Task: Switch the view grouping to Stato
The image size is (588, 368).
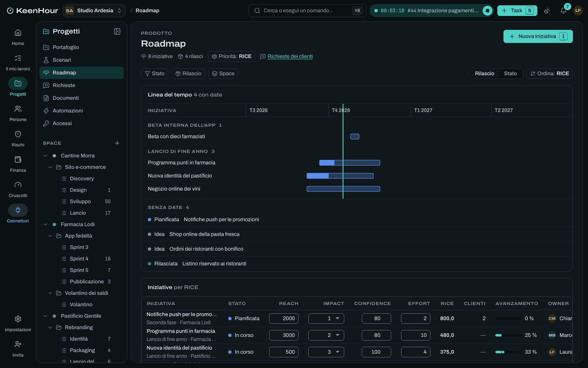Action: pos(510,74)
